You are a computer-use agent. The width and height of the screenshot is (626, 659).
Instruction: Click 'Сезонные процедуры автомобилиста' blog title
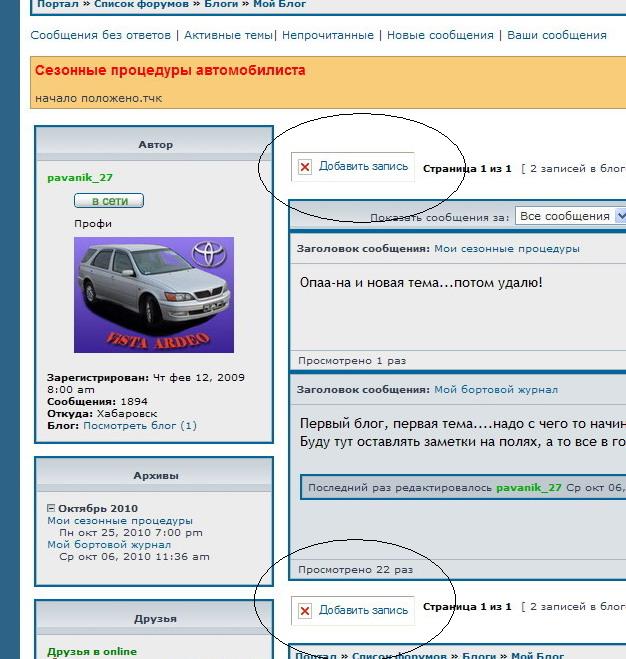[x=170, y=71]
